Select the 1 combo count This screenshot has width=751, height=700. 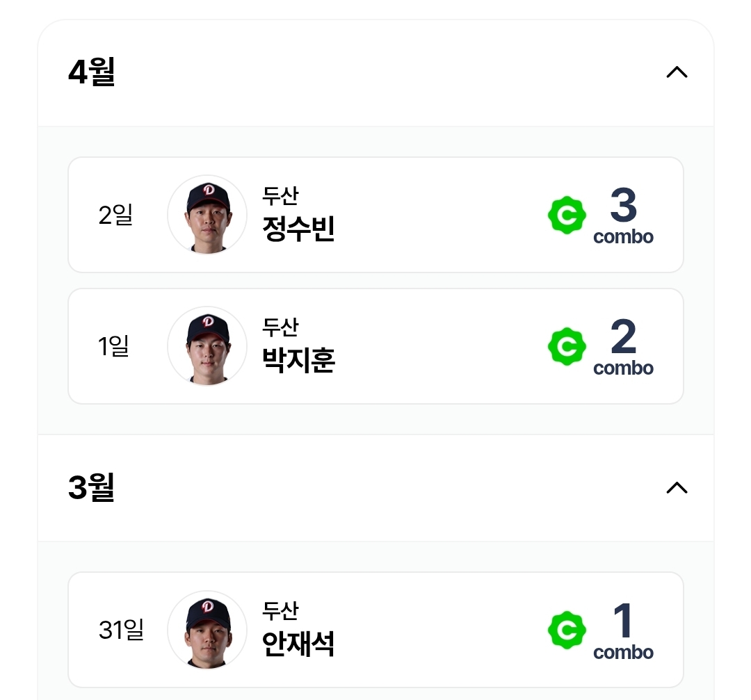click(x=623, y=621)
